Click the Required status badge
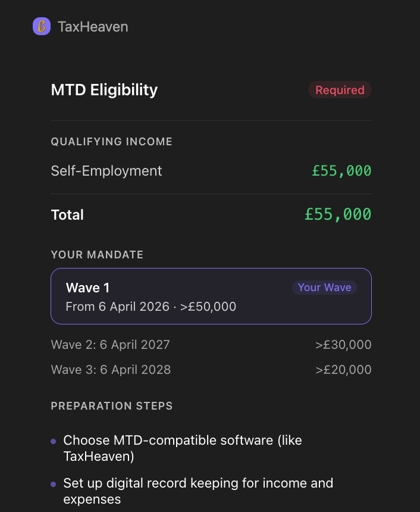Screen dimensions: 420x512 point(340,90)
